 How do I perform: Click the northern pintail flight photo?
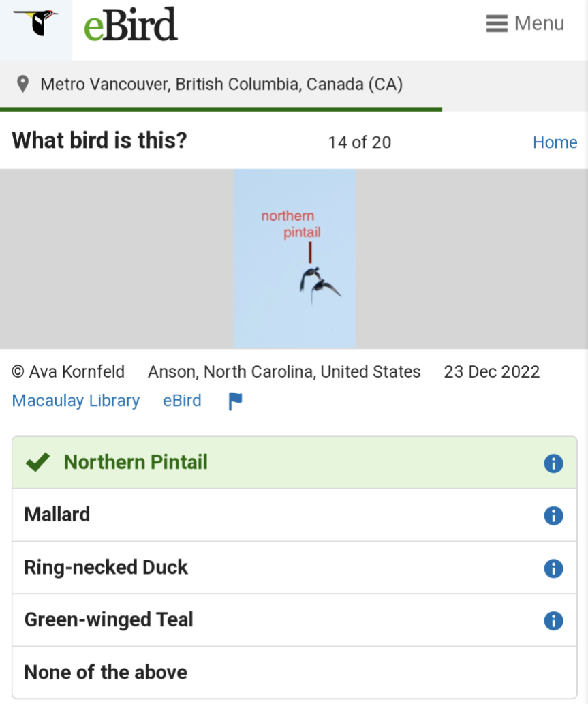tap(294, 258)
